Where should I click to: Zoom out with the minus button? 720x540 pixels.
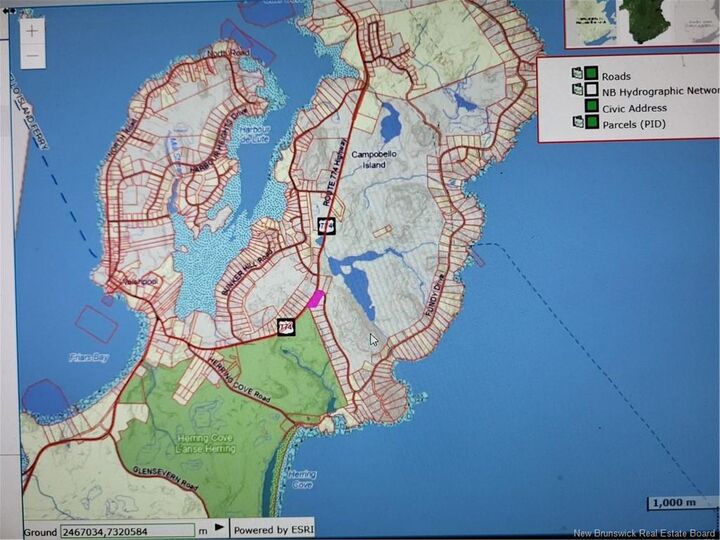pos(33,56)
